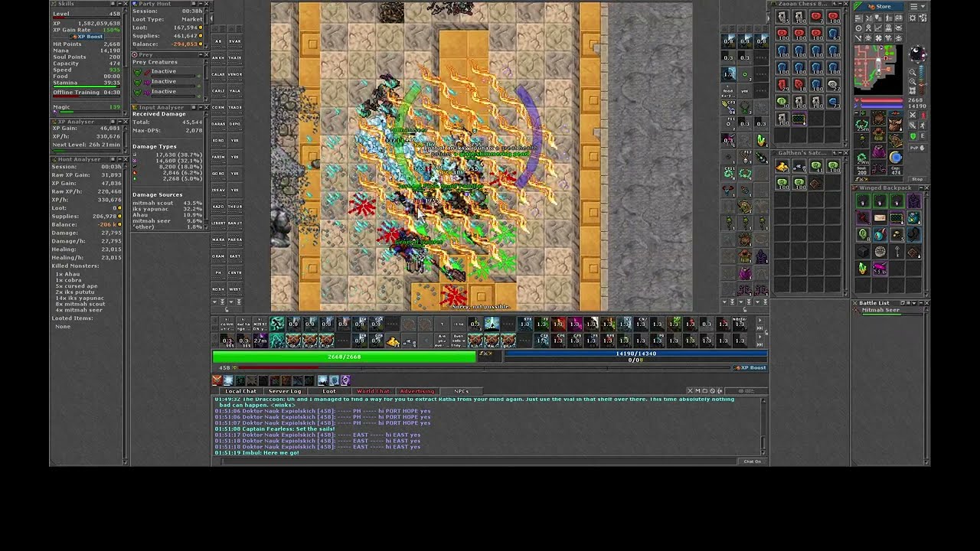This screenshot has height=551, width=980.
Task: Click first spell cooldown icon above chat
Action: click(217, 380)
